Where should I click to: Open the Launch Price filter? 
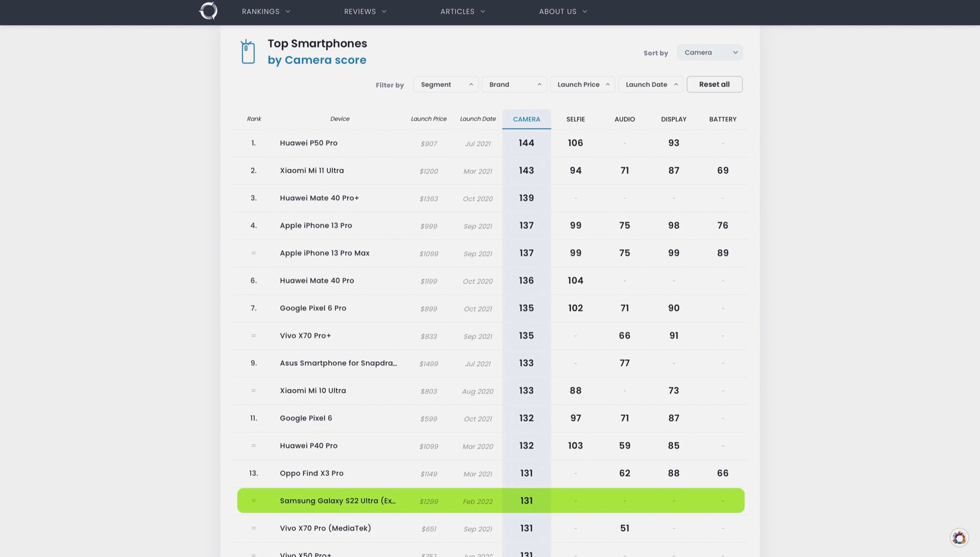tap(582, 85)
